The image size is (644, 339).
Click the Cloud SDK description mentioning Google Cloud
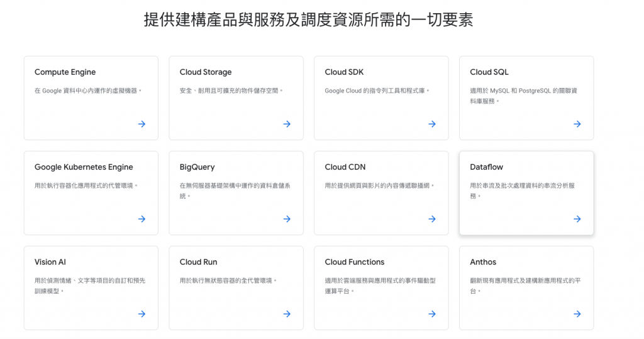[x=377, y=91]
